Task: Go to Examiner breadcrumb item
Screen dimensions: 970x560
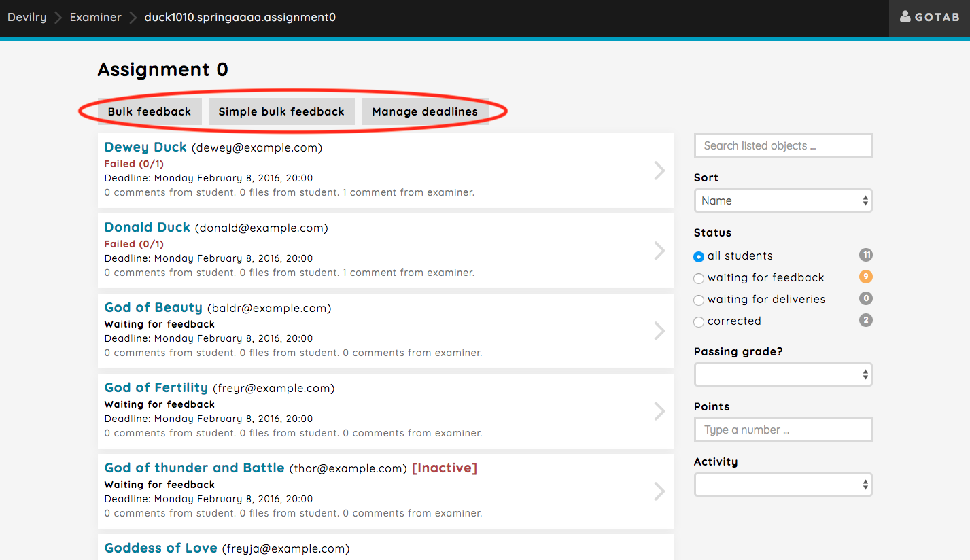Action: click(x=95, y=17)
